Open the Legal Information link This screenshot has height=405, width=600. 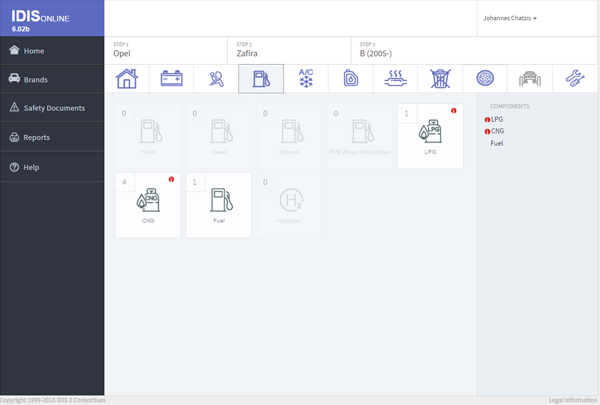[573, 400]
